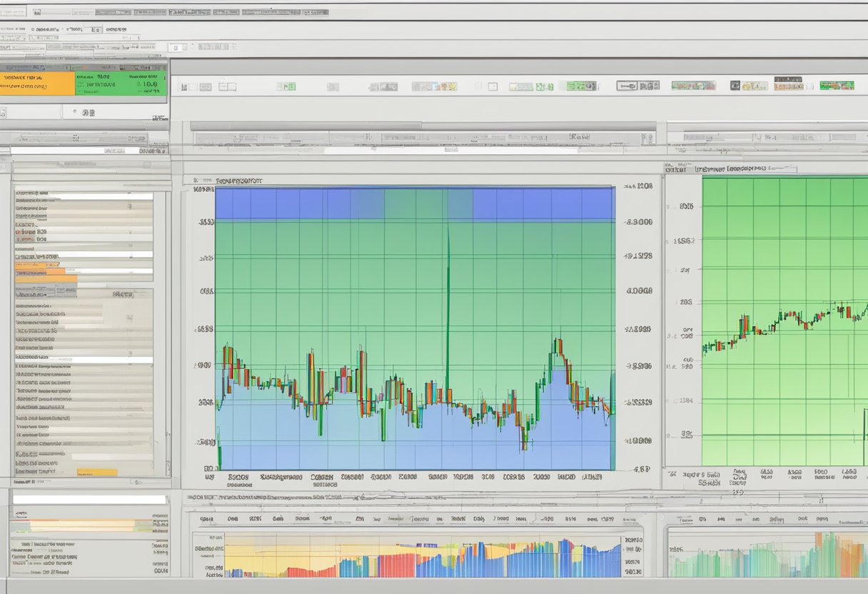Click the small white box icon in the third toolbar row
The image size is (868, 594).
click(x=177, y=47)
